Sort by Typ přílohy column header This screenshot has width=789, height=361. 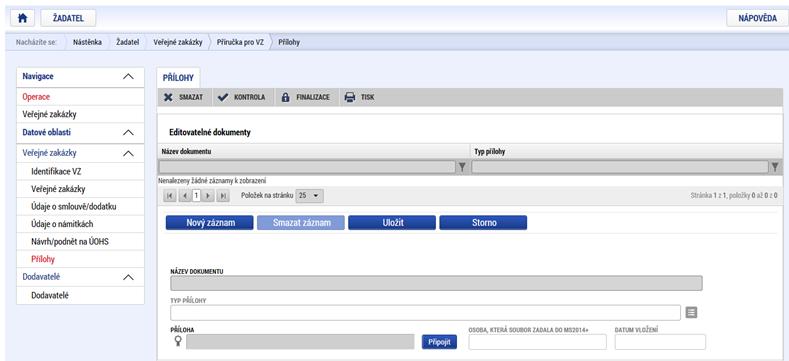[x=490, y=152]
